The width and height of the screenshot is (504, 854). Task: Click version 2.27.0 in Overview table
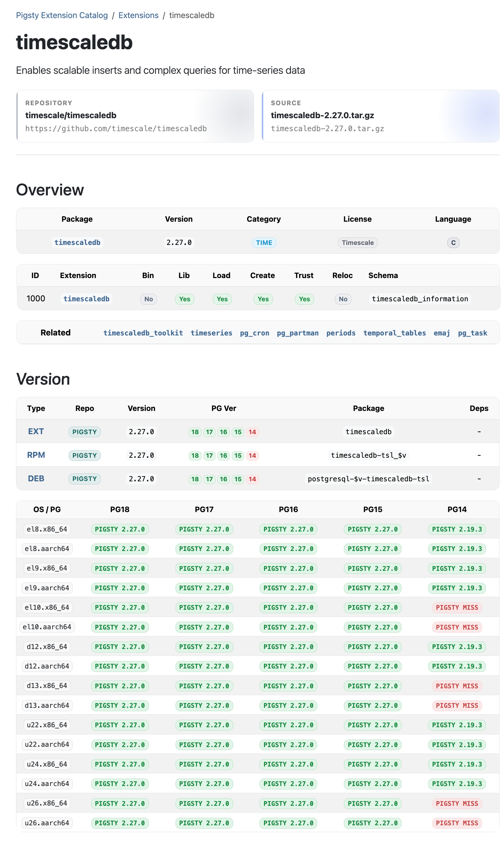click(179, 243)
